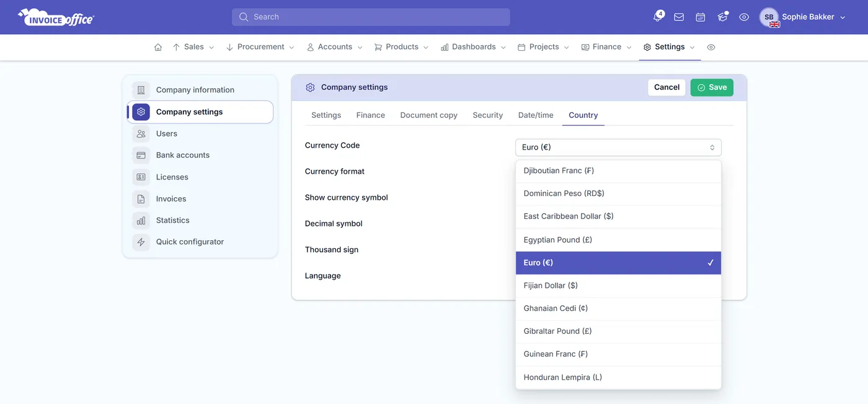Expand the Dashboards menu
The width and height of the screenshot is (868, 404).
pyautogui.click(x=473, y=47)
